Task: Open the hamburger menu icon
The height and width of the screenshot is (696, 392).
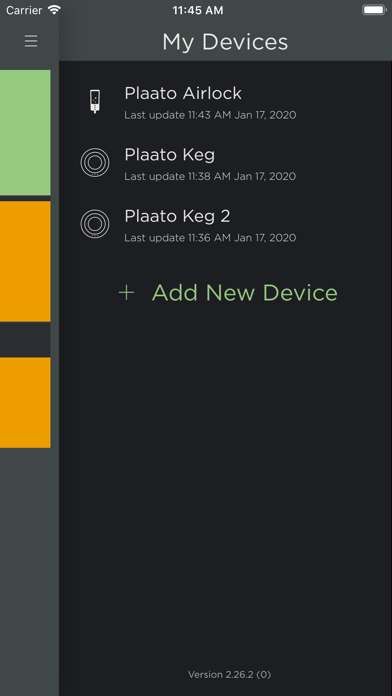Action: (x=31, y=41)
